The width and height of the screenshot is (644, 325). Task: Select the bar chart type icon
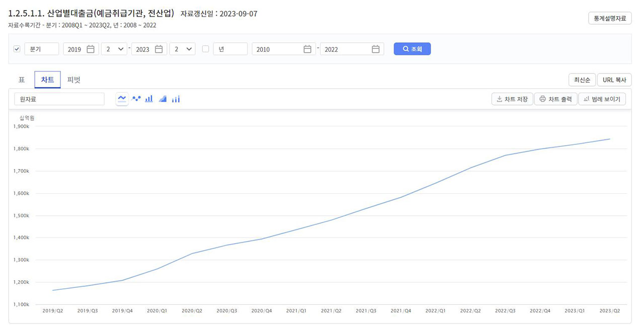[148, 99]
